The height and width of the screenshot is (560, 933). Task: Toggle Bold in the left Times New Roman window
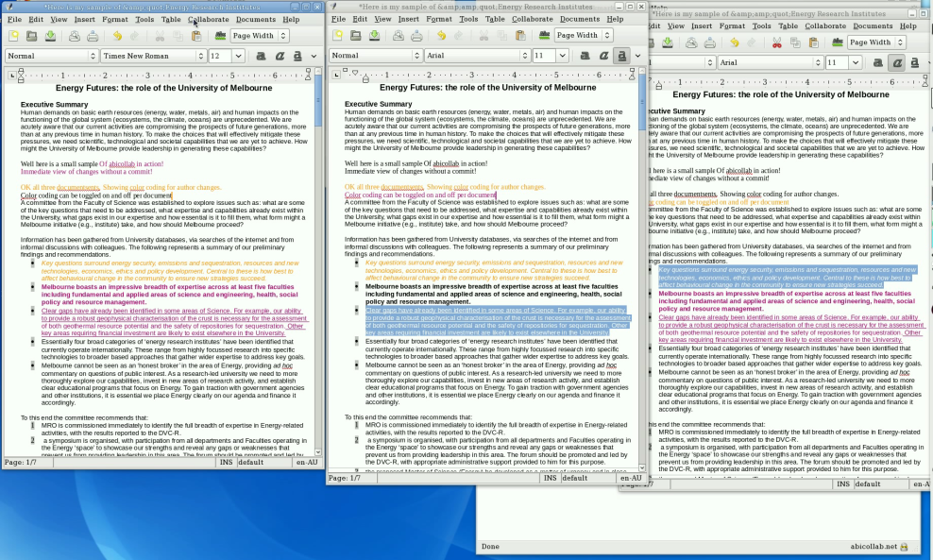click(261, 56)
